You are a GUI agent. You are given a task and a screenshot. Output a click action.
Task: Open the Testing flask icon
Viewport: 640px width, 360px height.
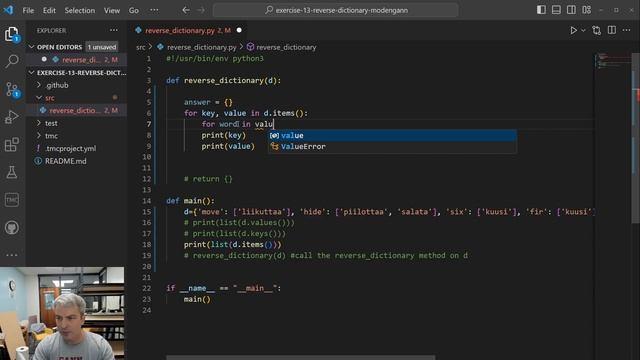point(12,172)
